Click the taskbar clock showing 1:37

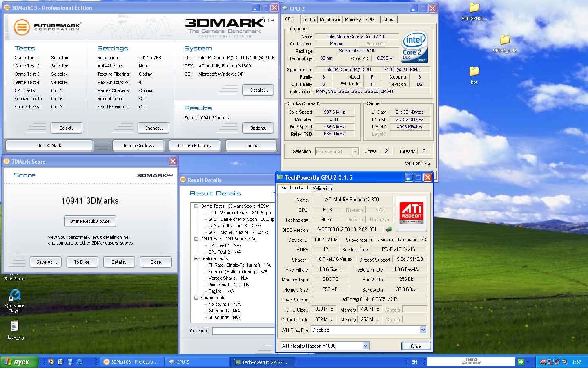pos(577,362)
